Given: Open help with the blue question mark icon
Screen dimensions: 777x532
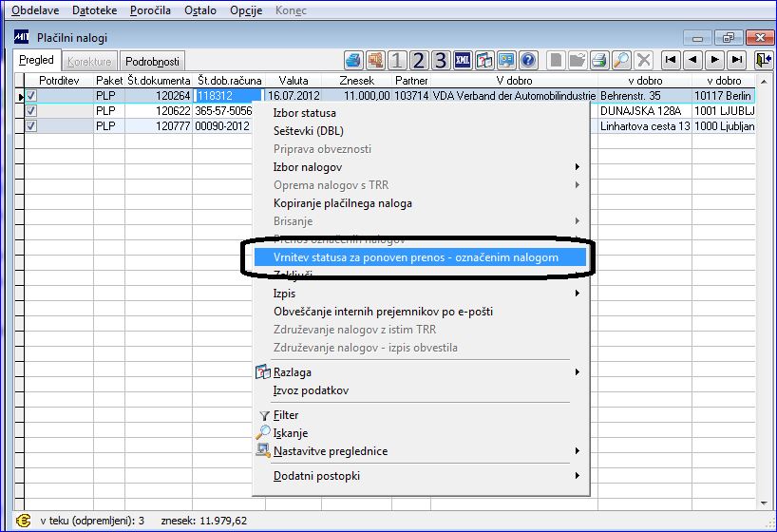Looking at the screenshot, I should (528, 61).
